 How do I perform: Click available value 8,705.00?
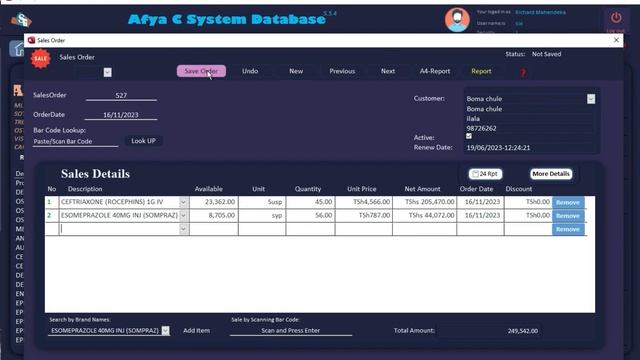214,216
